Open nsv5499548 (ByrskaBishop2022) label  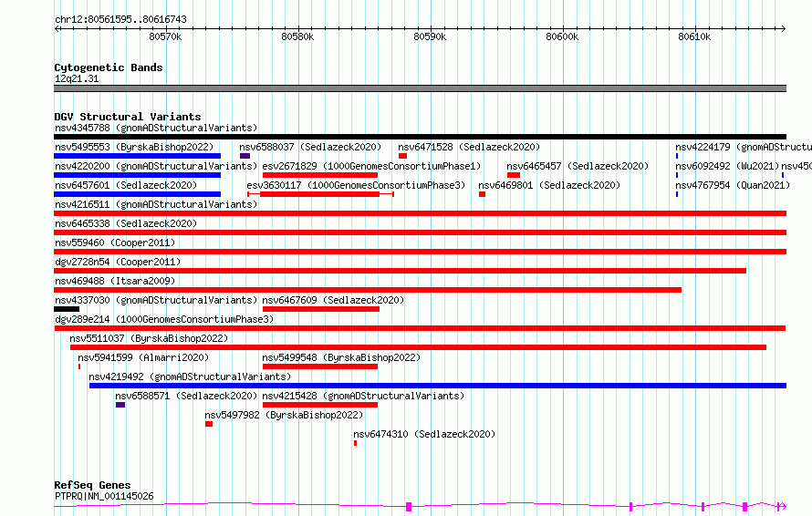click(341, 357)
